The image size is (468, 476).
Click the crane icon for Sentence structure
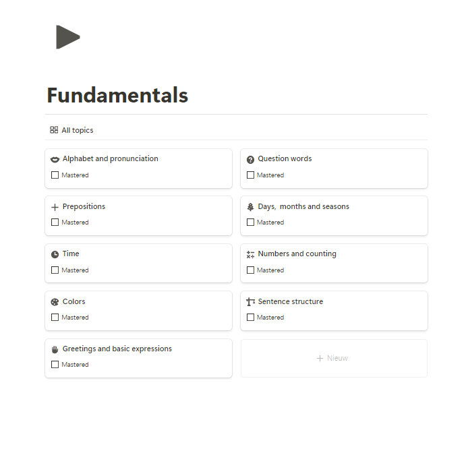click(250, 302)
